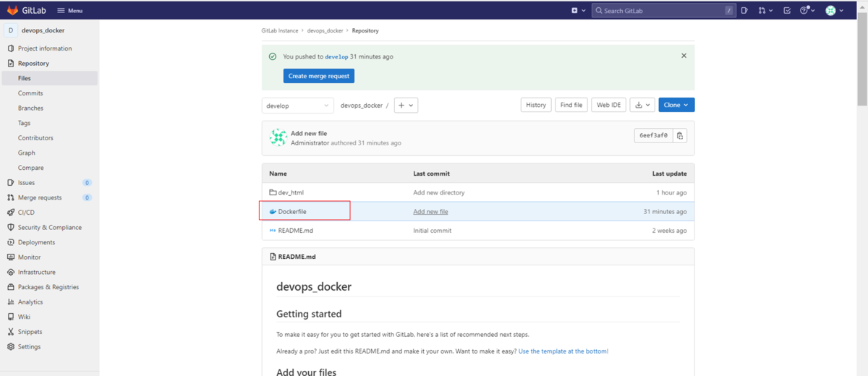868x376 pixels.
Task: Copy commit SHA with clipboard icon
Action: [680, 136]
